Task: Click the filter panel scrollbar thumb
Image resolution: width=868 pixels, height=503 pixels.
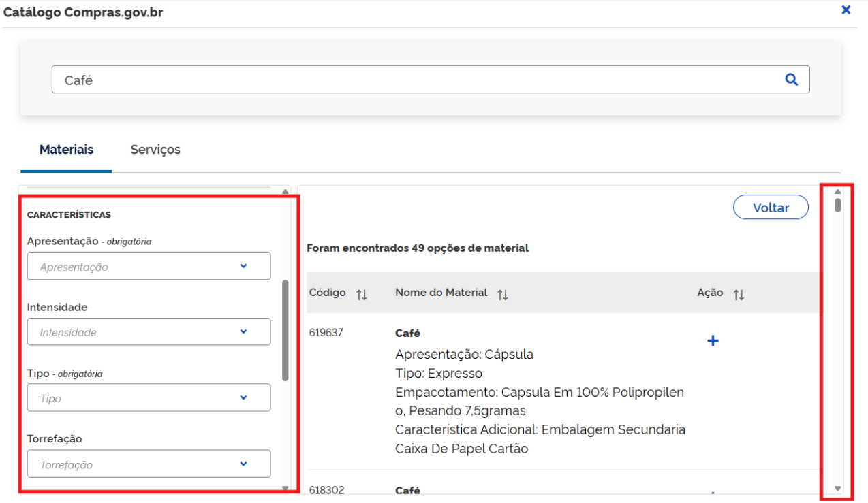Action: pos(285,330)
